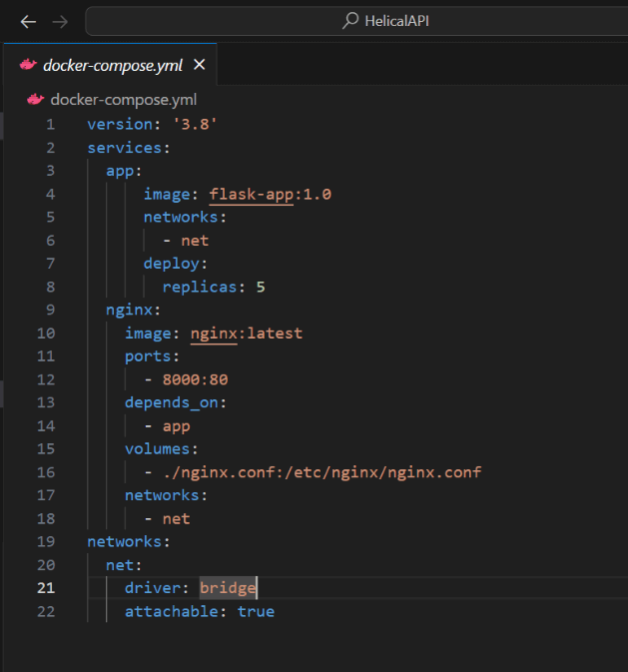The image size is (628, 672).
Task: Place cursor on version: '3.8'
Action: [152, 124]
